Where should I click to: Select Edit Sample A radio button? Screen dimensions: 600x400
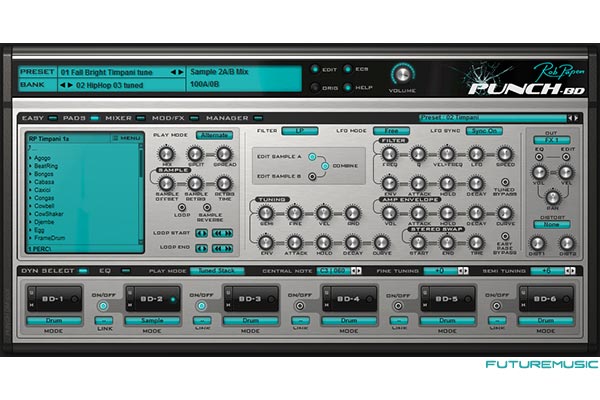[x=312, y=157]
